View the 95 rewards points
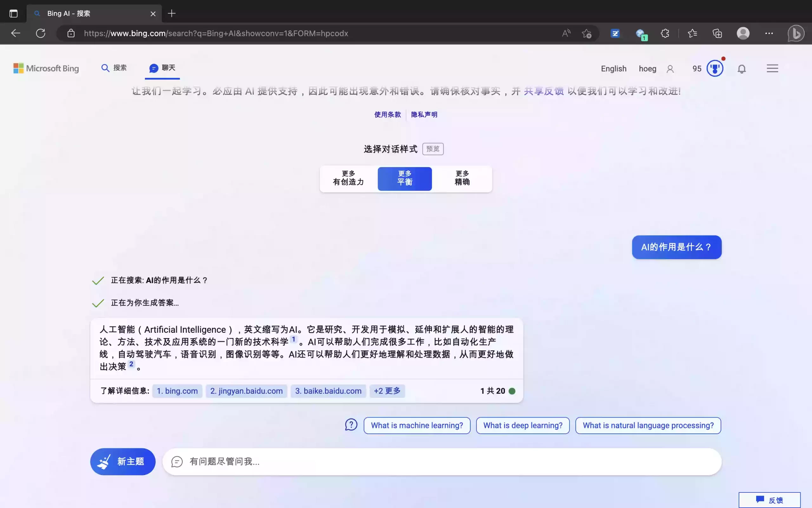Screen dimensions: 812x508 pos(697,69)
